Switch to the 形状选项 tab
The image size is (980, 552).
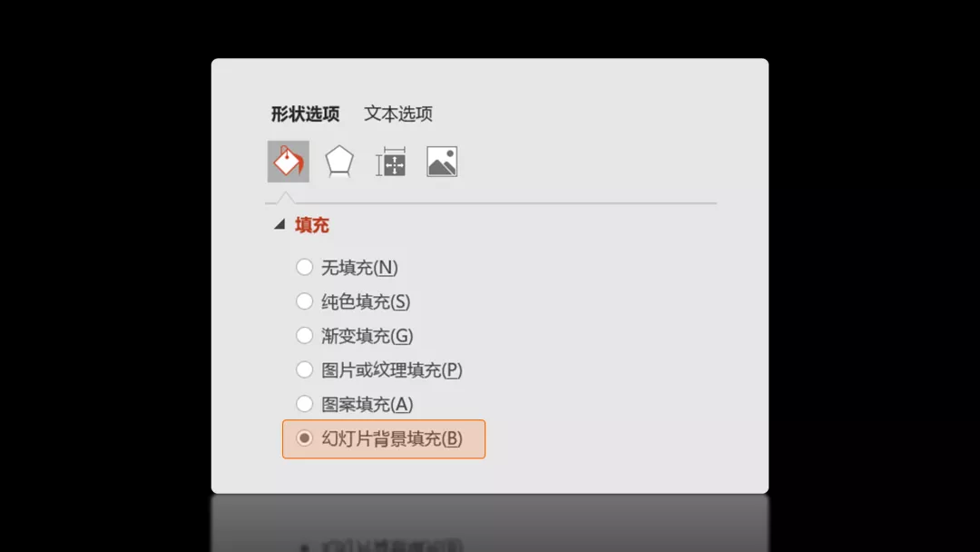pyautogui.click(x=305, y=113)
